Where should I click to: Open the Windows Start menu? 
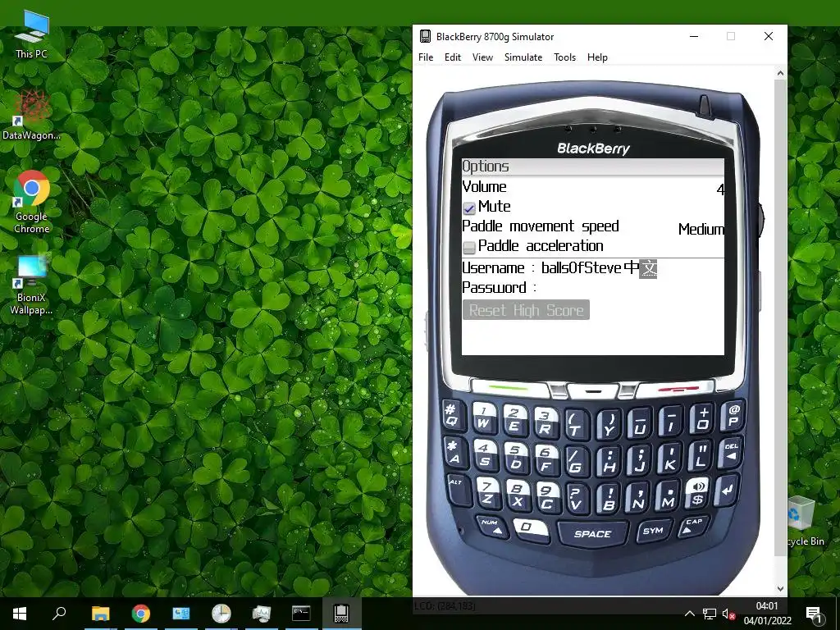(x=20, y=614)
